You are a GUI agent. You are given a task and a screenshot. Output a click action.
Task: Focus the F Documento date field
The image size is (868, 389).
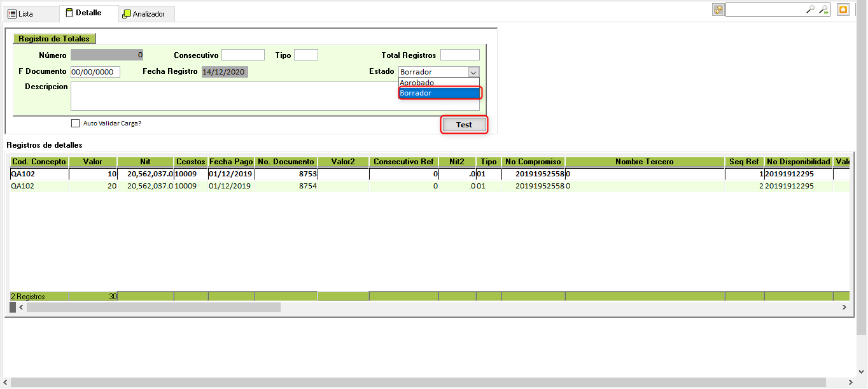[95, 73]
